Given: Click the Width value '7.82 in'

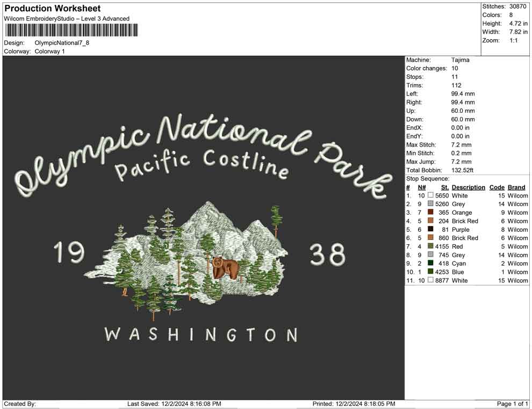Looking at the screenshot, I should (519, 32).
